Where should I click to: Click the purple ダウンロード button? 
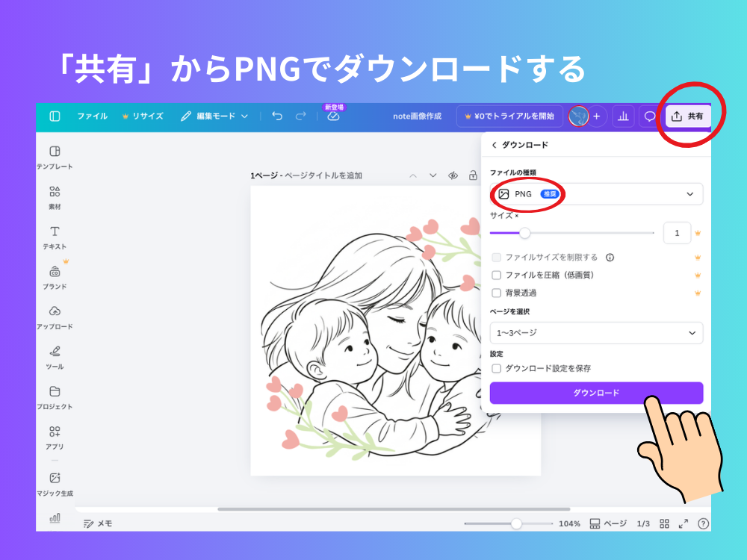[x=596, y=393]
